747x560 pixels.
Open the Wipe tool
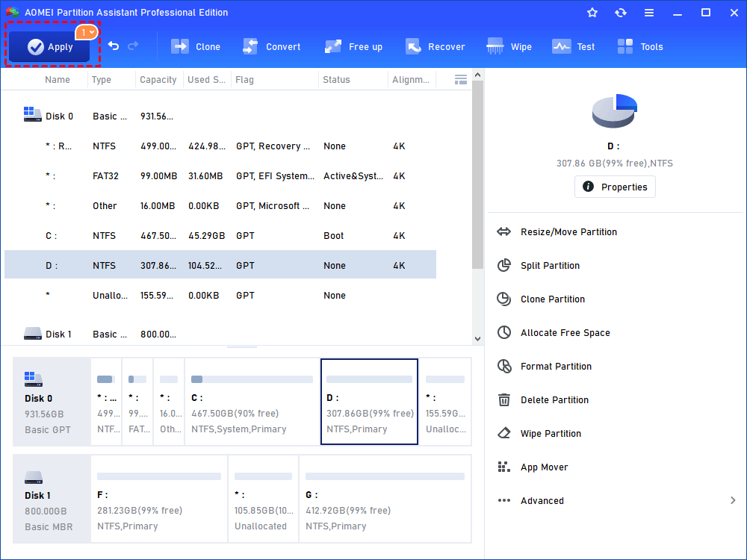[509, 46]
